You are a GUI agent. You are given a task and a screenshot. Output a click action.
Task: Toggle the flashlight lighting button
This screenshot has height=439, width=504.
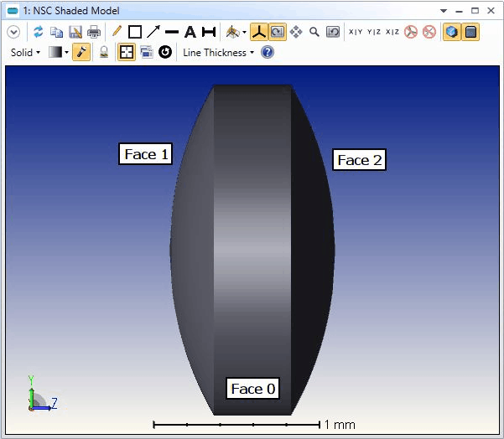coord(81,52)
